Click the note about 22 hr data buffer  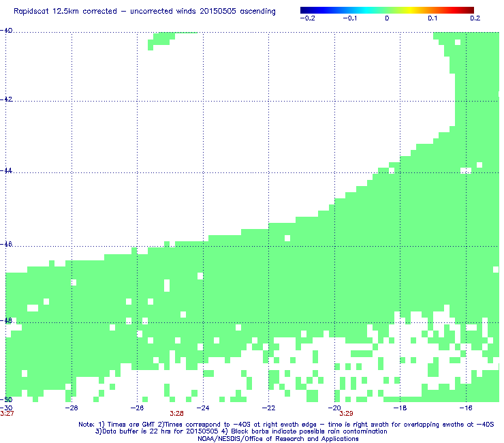pos(241,431)
